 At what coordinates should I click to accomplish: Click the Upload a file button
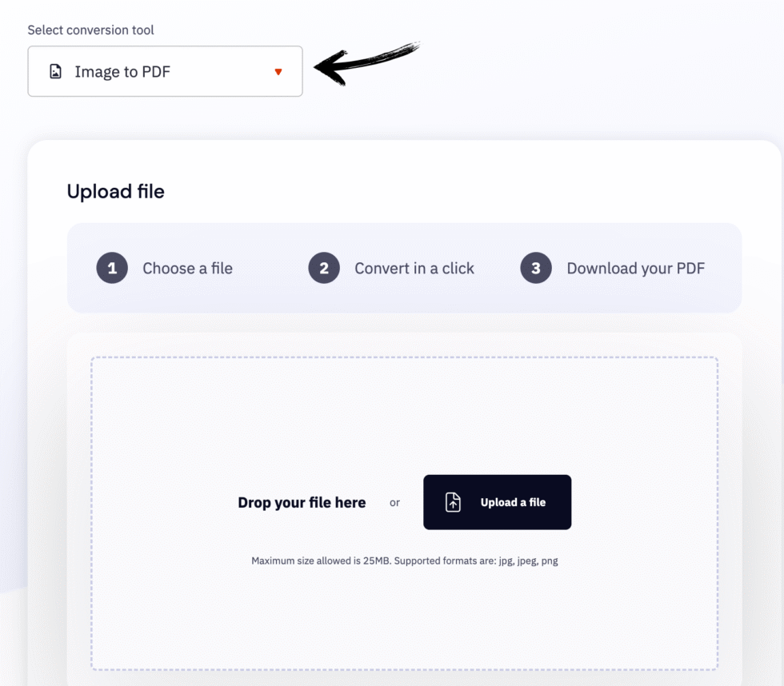click(x=497, y=502)
